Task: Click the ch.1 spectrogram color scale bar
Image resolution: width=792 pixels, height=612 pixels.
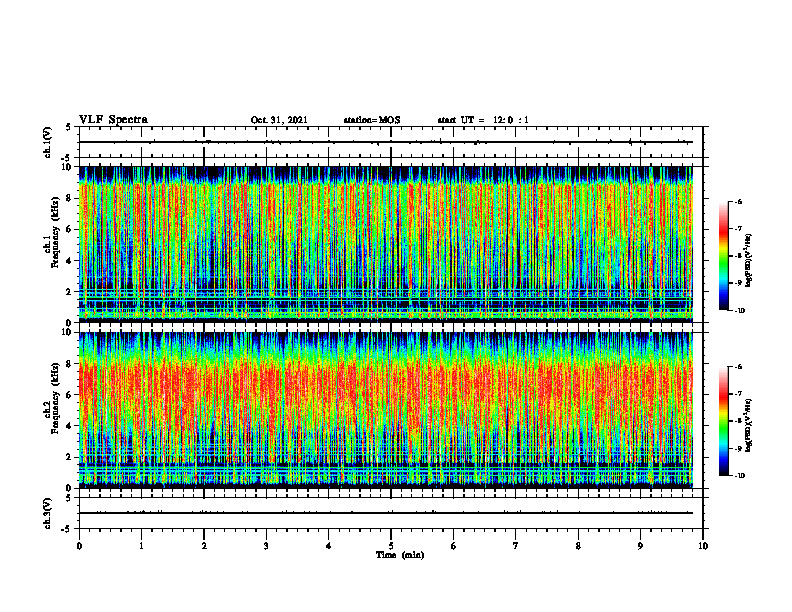Action: (x=723, y=256)
